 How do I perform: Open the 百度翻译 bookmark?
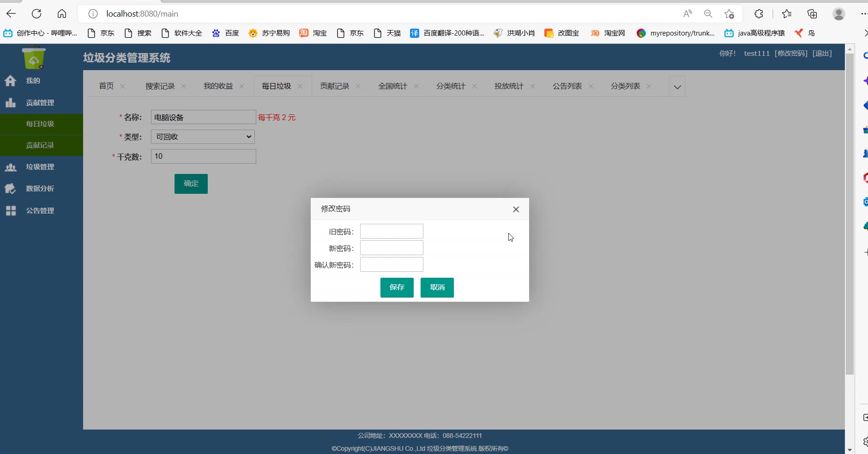(x=447, y=33)
